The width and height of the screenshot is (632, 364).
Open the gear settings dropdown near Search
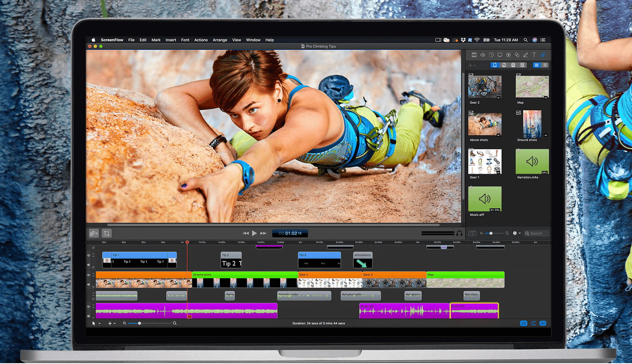(x=516, y=234)
